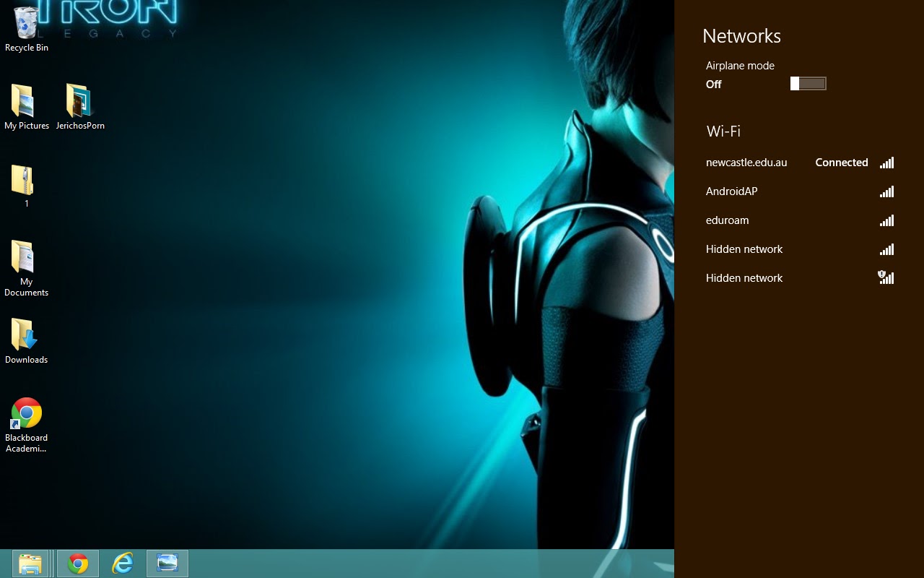Open the photo viewer taskbar item
The height and width of the screenshot is (578, 924).
click(167, 564)
